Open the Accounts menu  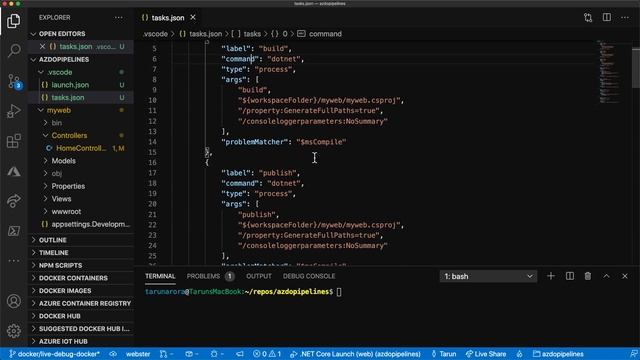pos(14,301)
